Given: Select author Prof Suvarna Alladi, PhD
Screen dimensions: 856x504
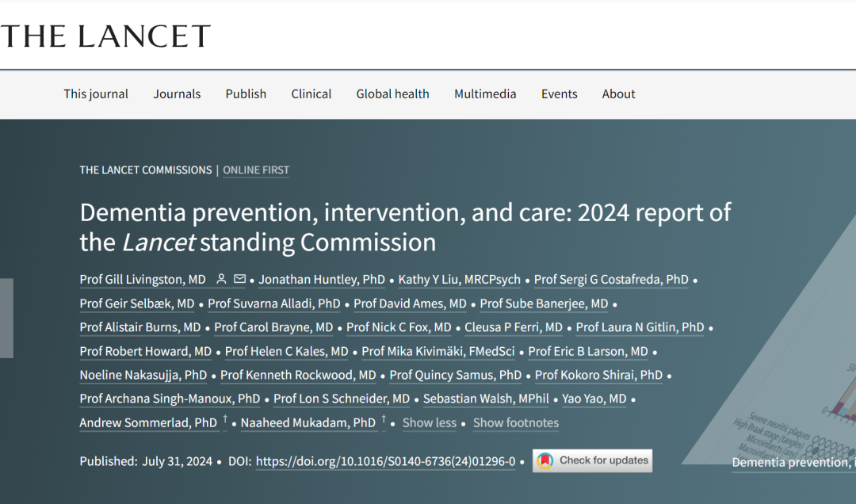Looking at the screenshot, I should coord(274,304).
